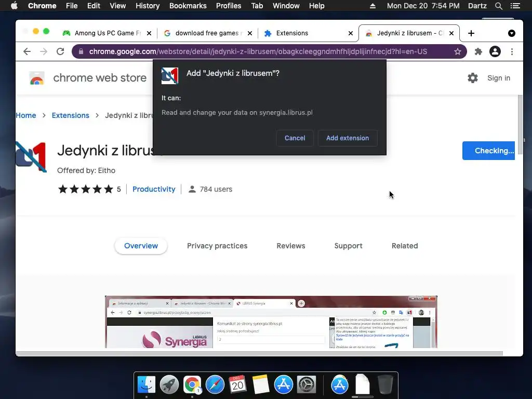Open the Apple menu
The width and height of the screenshot is (532, 399).
(x=14, y=6)
